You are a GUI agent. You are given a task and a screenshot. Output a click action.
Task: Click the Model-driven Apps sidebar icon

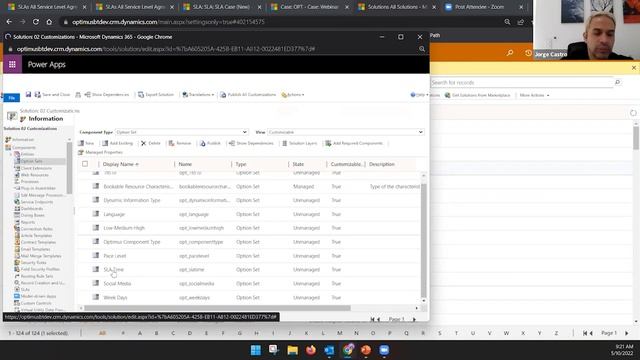point(17,296)
